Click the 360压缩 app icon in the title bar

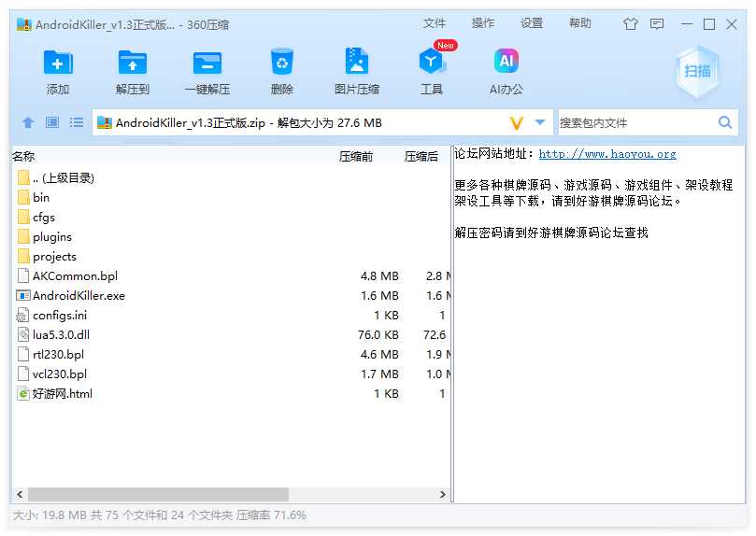point(23,24)
